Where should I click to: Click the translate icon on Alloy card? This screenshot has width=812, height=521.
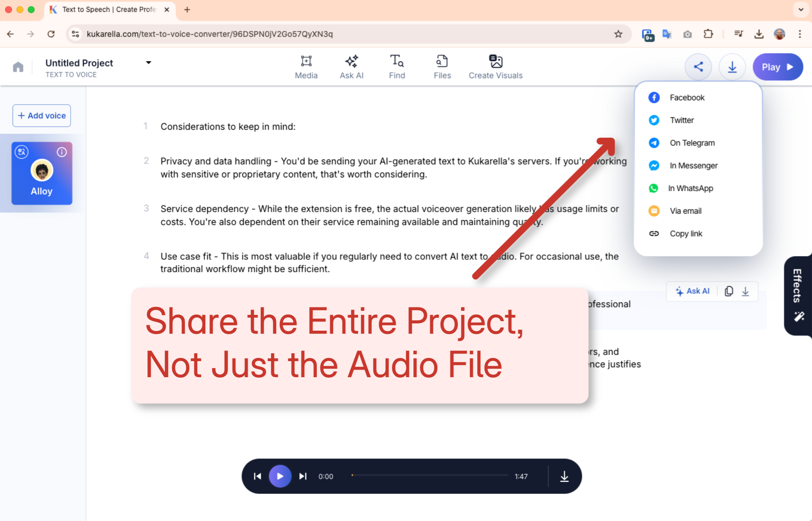tap(22, 152)
